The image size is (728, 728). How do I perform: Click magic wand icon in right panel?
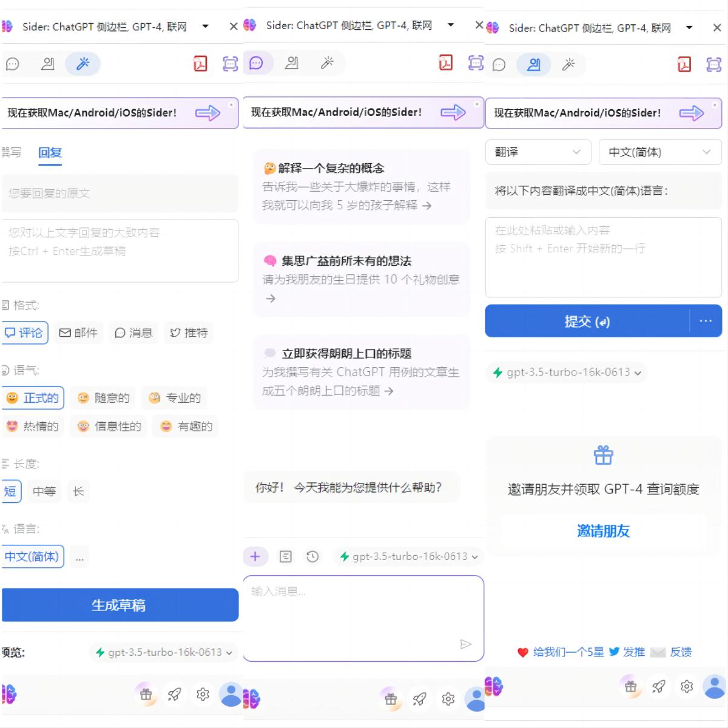tap(568, 65)
